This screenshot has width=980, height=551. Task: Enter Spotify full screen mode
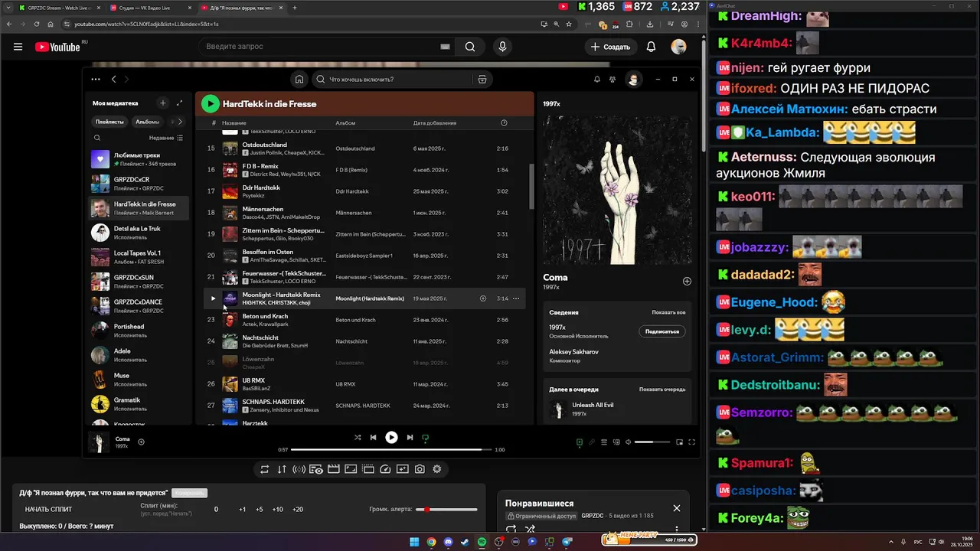691,442
